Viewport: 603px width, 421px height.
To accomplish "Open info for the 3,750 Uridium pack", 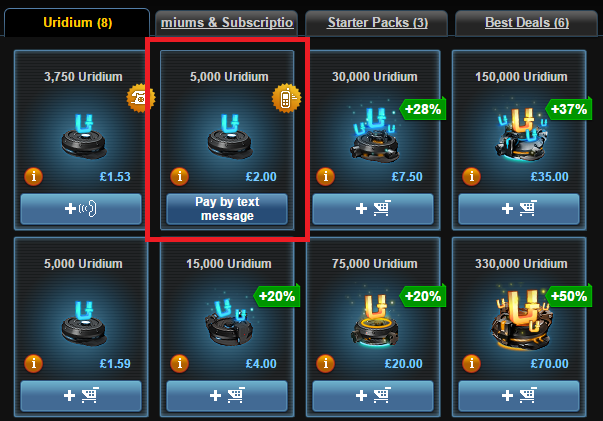I will coord(33,176).
